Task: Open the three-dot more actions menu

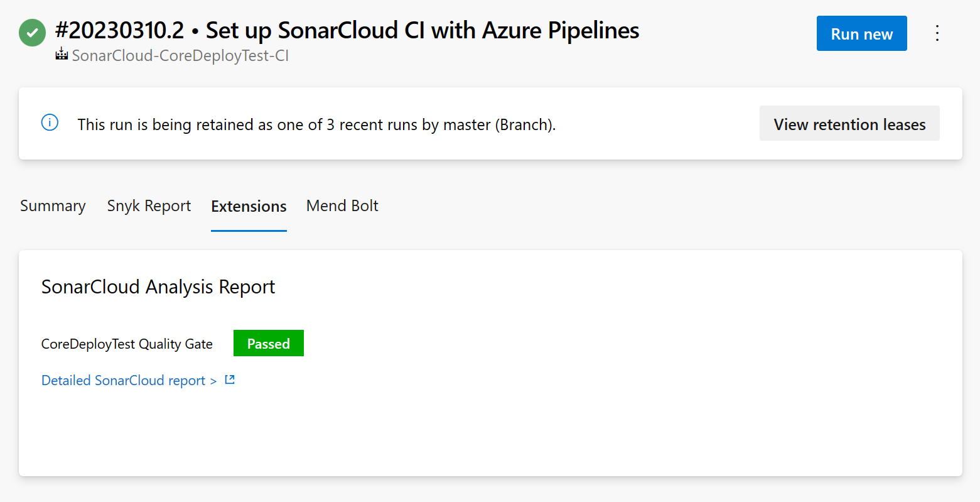Action: [937, 33]
